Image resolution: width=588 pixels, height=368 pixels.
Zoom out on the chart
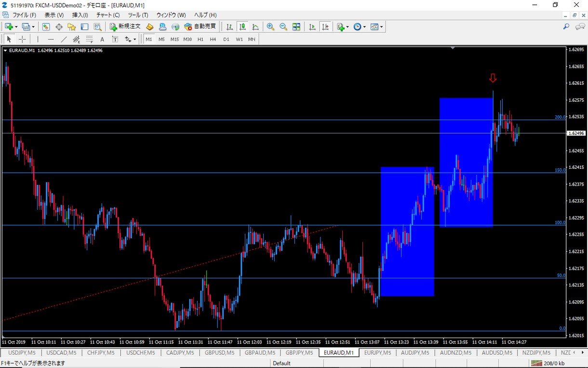(x=283, y=27)
